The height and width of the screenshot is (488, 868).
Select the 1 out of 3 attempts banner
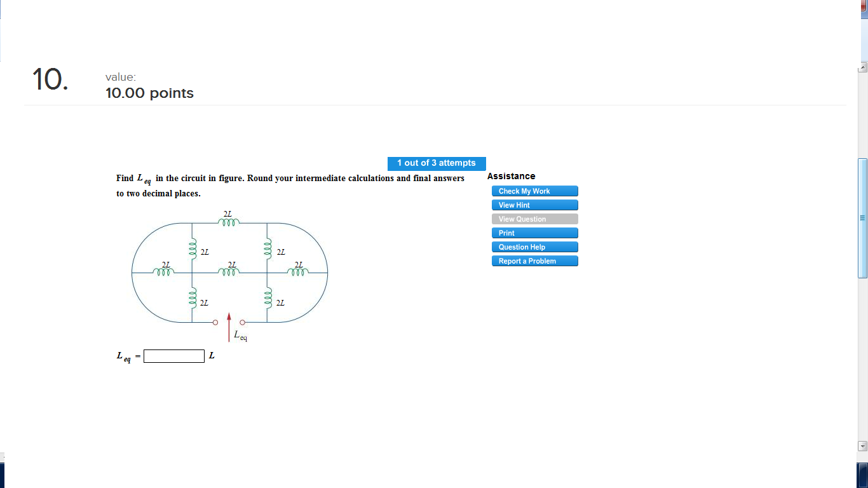[x=437, y=163]
